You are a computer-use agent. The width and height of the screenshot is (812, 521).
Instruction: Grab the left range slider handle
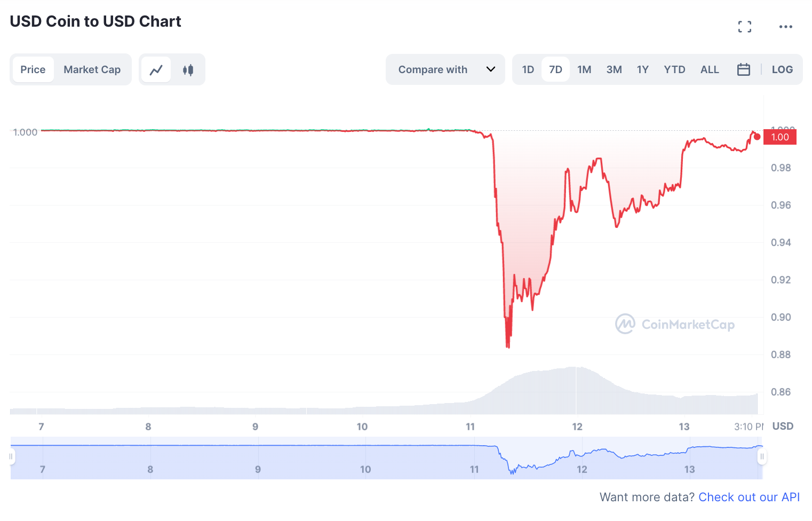click(11, 456)
